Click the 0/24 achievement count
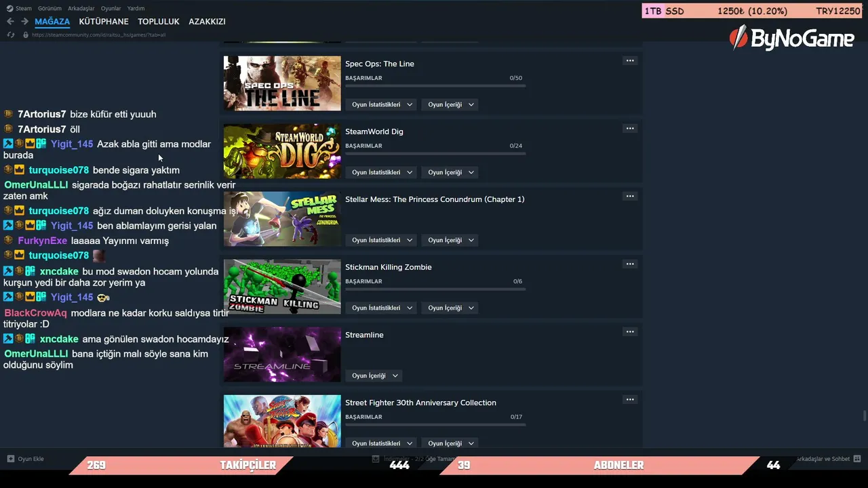 (x=516, y=146)
